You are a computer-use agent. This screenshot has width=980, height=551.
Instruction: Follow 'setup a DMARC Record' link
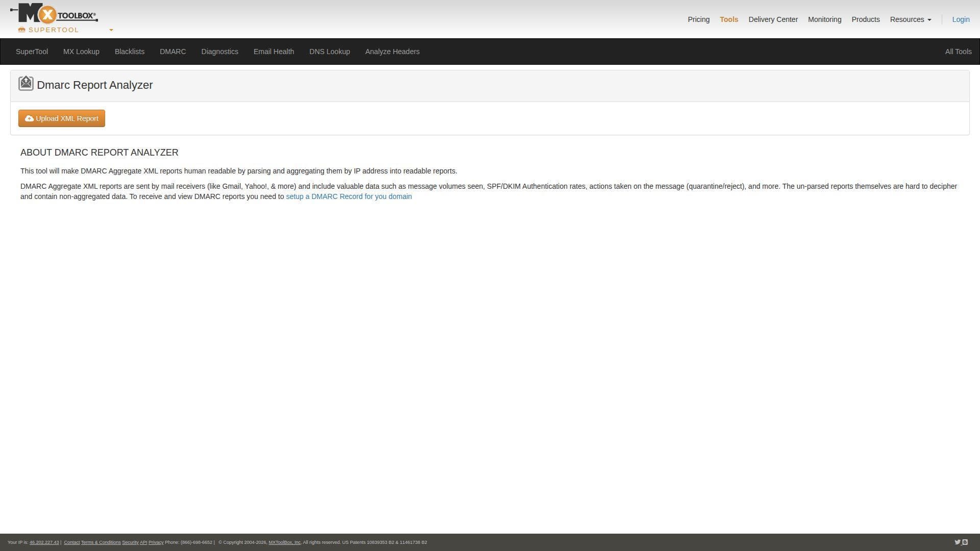click(x=349, y=196)
